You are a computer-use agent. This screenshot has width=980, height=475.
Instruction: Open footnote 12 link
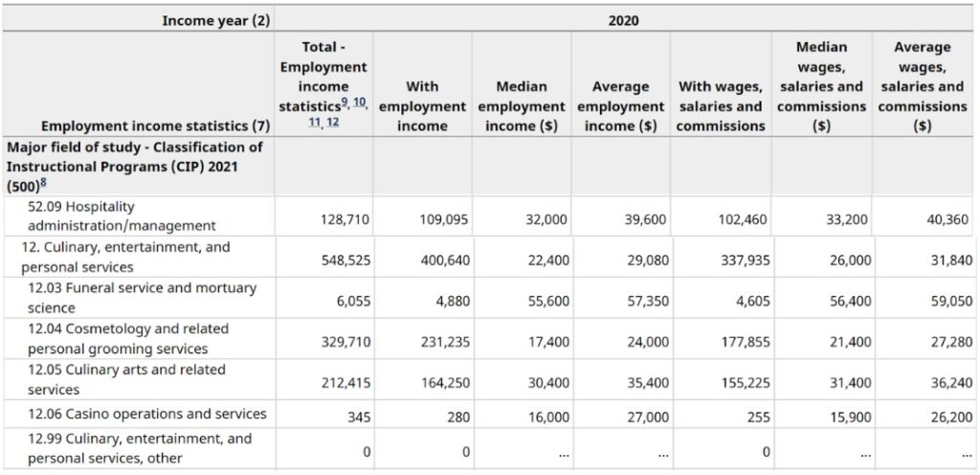[x=331, y=121]
